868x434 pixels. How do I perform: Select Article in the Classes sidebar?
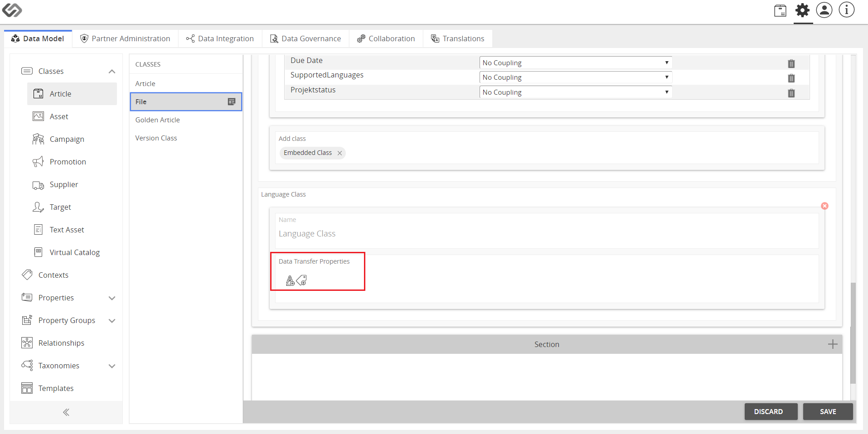click(x=72, y=94)
